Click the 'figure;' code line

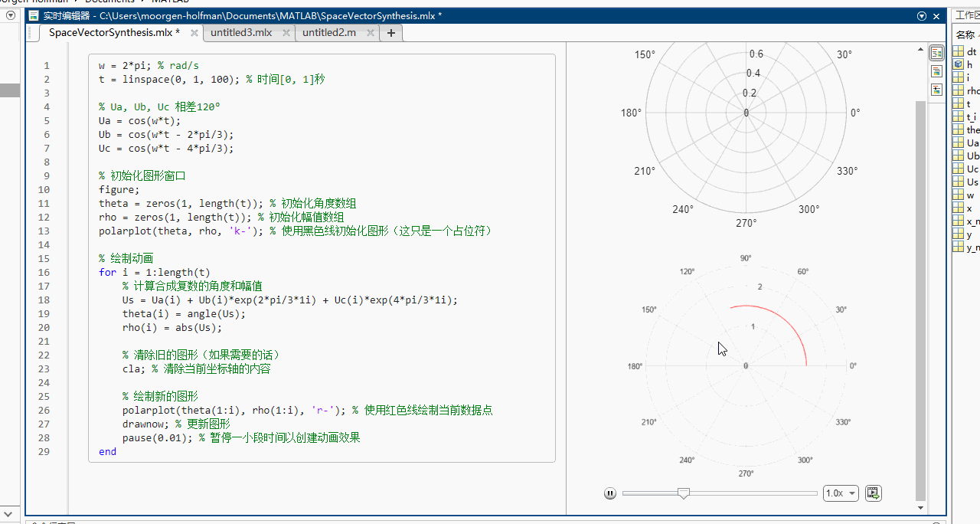[119, 190]
